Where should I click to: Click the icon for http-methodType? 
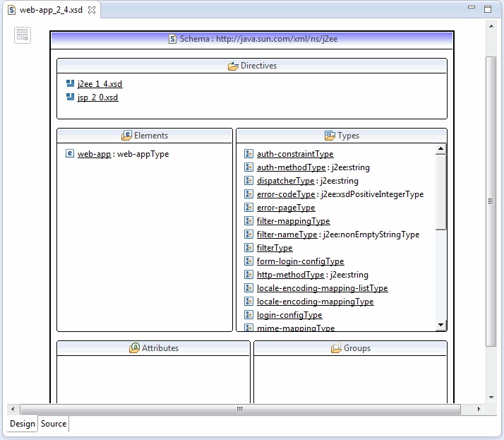coord(248,274)
